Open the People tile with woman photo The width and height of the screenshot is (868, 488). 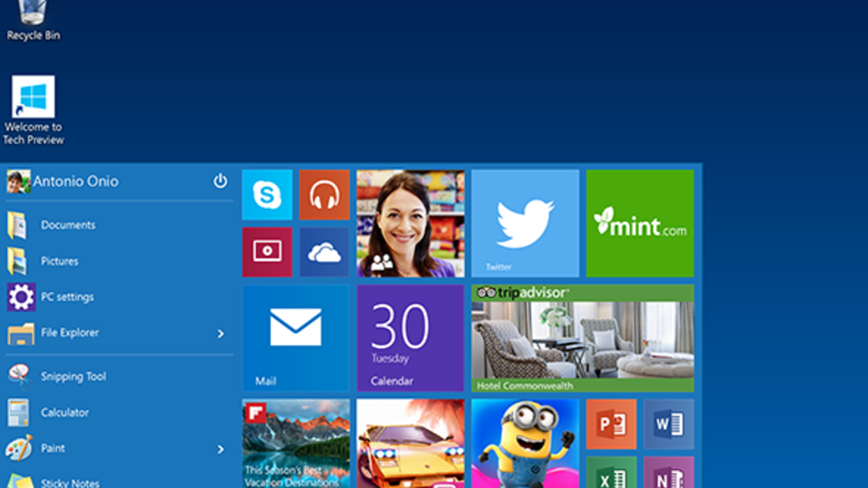pos(410,223)
